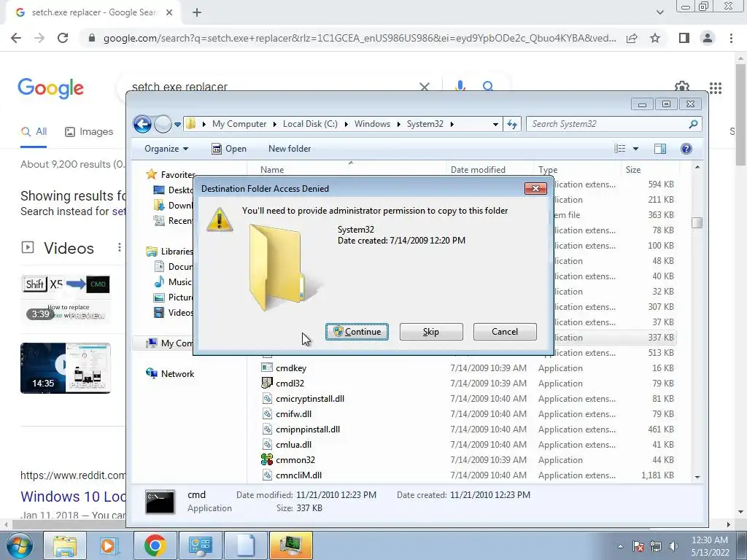Viewport: 747px width, 560px height.
Task: Toggle Chrome side panel icon
Action: coord(684,38)
